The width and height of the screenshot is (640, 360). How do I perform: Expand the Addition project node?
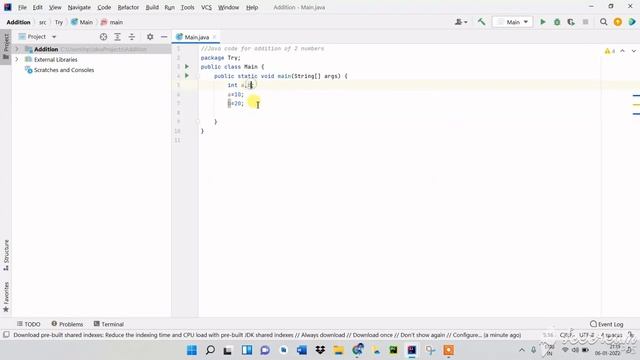click(17, 49)
